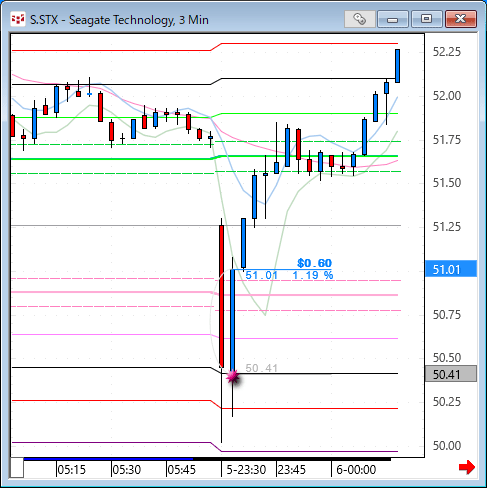The height and width of the screenshot is (488, 487).
Task: Click the 52.25 price scale value
Action: (447, 52)
